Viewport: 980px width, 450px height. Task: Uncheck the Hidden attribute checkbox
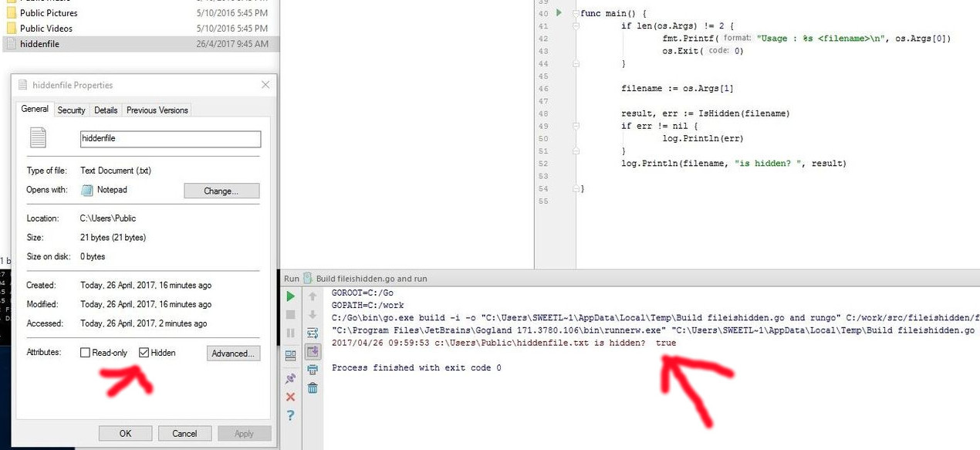(144, 353)
